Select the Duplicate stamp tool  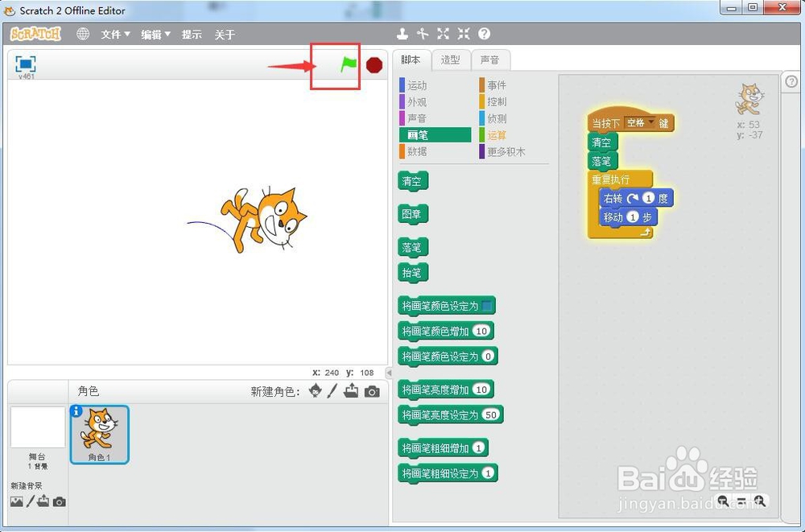(402, 34)
